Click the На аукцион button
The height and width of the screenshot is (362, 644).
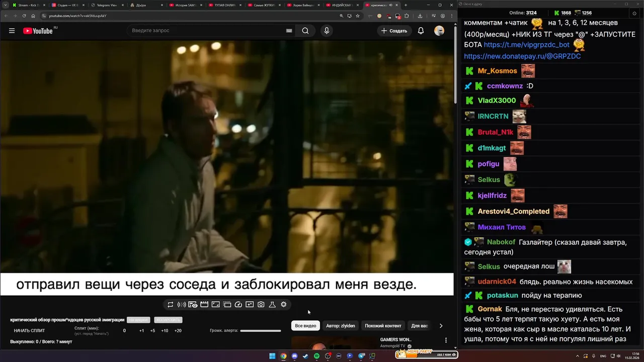[x=138, y=320]
